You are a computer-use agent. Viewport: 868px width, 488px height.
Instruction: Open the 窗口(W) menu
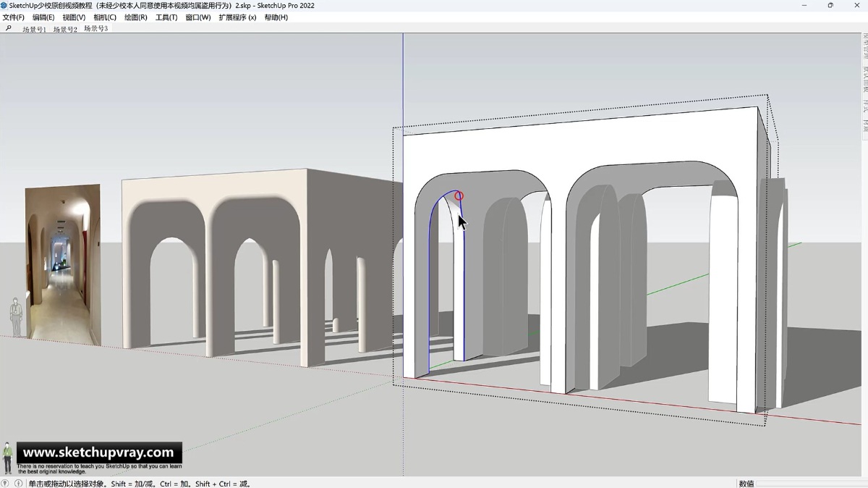pyautogui.click(x=197, y=17)
